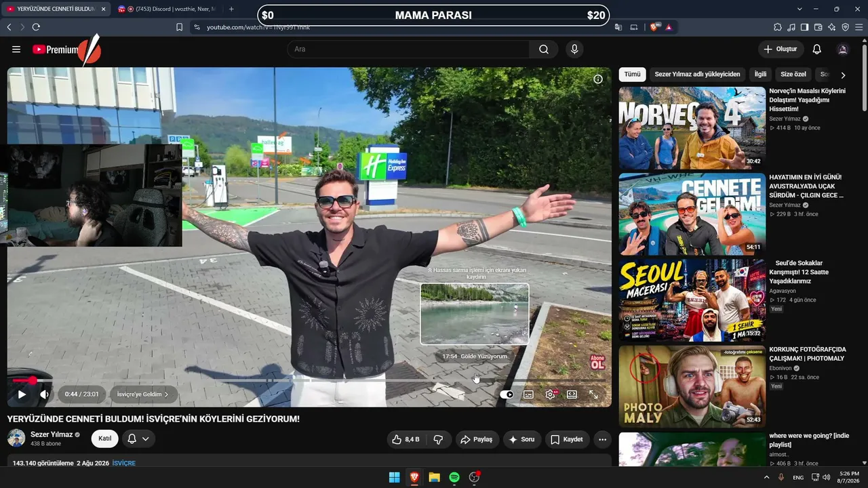Open a new browser tab

point(231,9)
